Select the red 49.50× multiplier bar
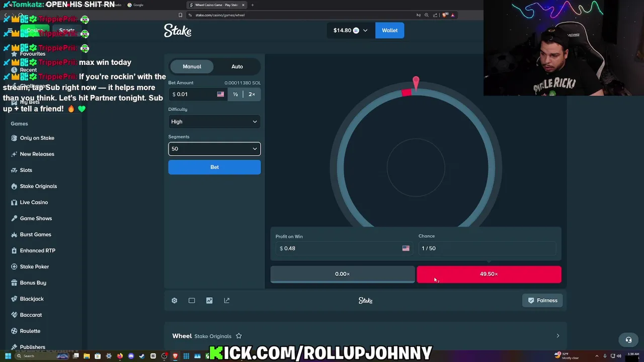The height and width of the screenshot is (362, 644). pyautogui.click(x=489, y=274)
